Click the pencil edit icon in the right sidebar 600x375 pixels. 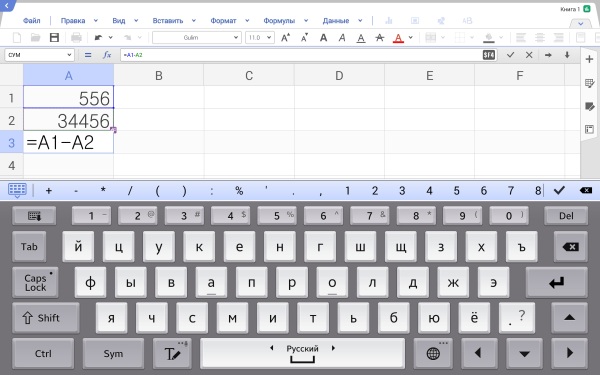click(589, 106)
